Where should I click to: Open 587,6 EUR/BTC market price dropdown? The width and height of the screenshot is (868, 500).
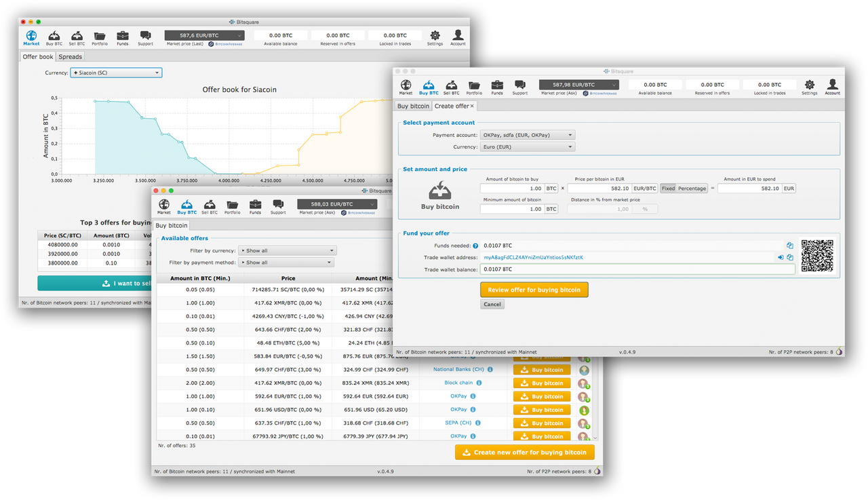pyautogui.click(x=204, y=35)
